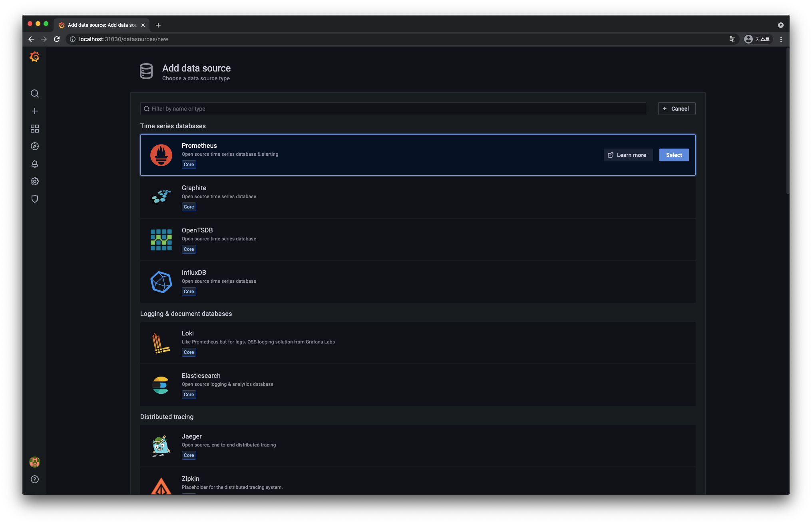Open Prometheus Learn more link
The height and width of the screenshot is (524, 812).
tap(628, 155)
